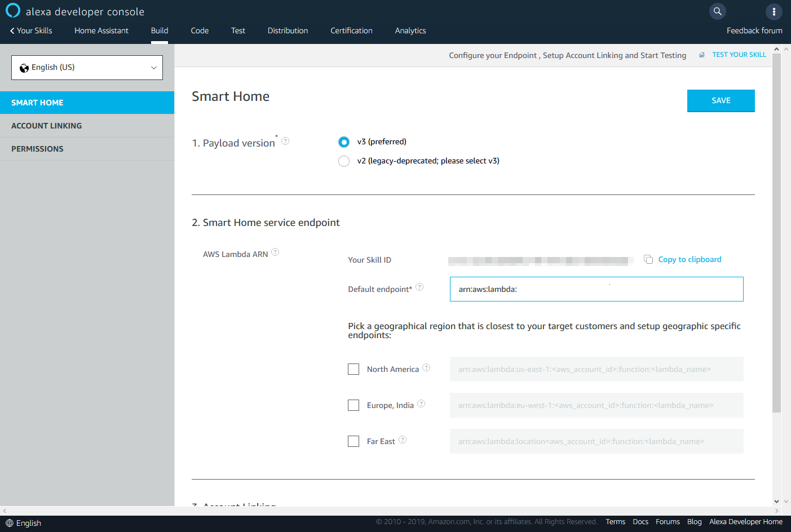791x532 pixels.
Task: Click the horizontal scrollbar left arrow
Action: coord(5,511)
